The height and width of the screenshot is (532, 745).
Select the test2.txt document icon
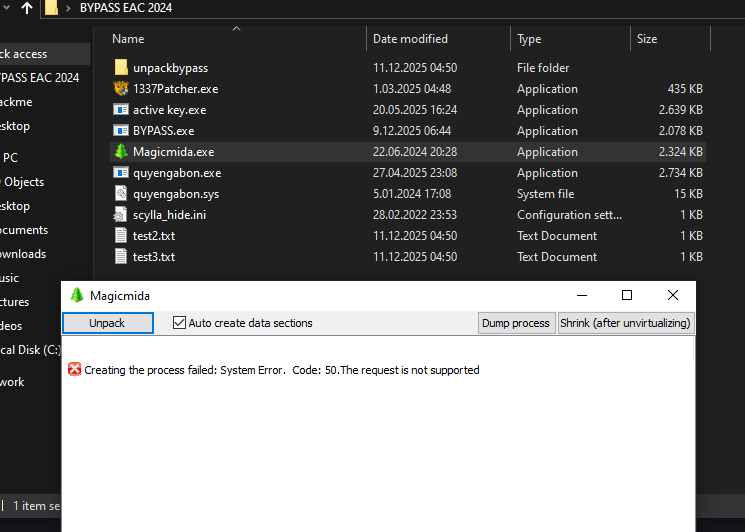(121, 236)
